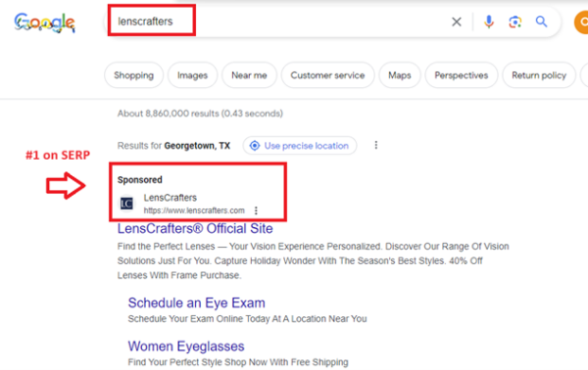The image size is (588, 370).
Task: Open the ad's three-dot menu
Action: (x=256, y=210)
